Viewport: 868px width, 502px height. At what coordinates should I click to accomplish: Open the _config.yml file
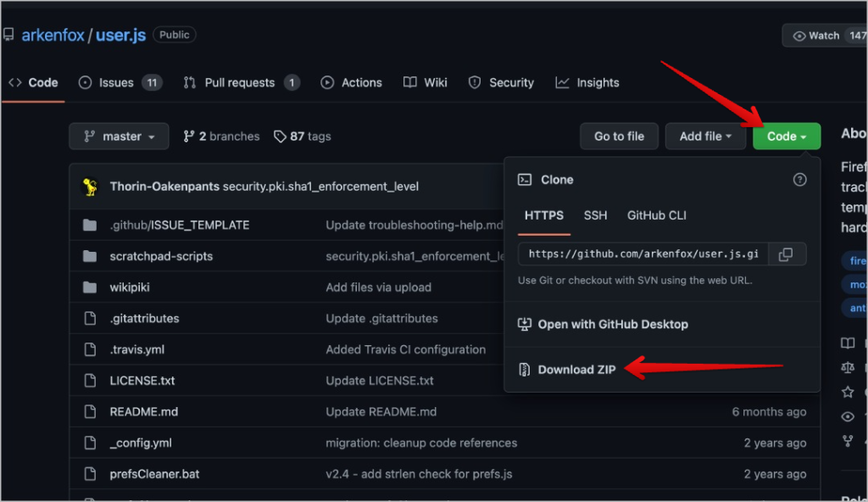tap(141, 443)
